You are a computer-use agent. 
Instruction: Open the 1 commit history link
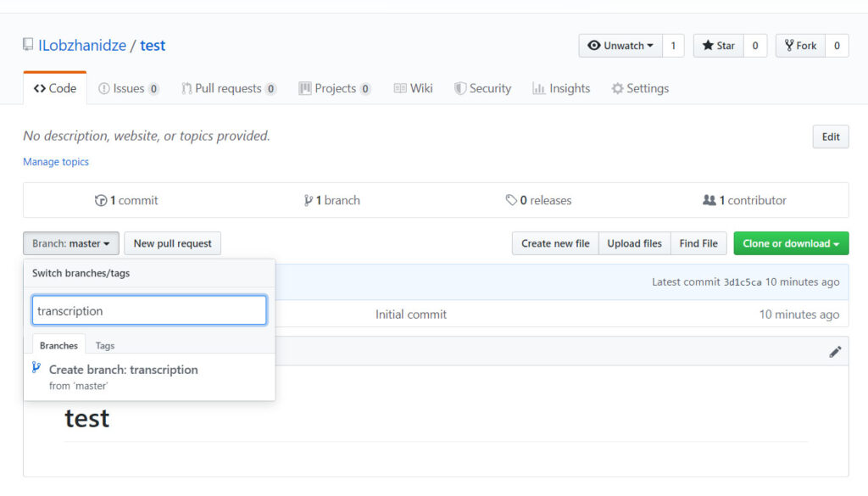tap(126, 201)
